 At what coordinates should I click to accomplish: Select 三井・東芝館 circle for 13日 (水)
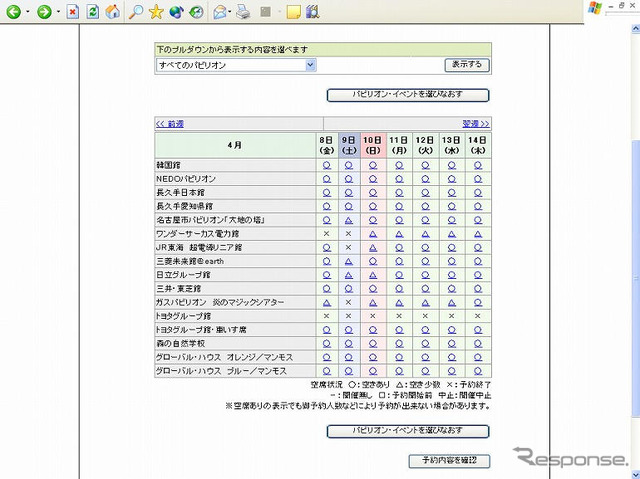point(452,289)
